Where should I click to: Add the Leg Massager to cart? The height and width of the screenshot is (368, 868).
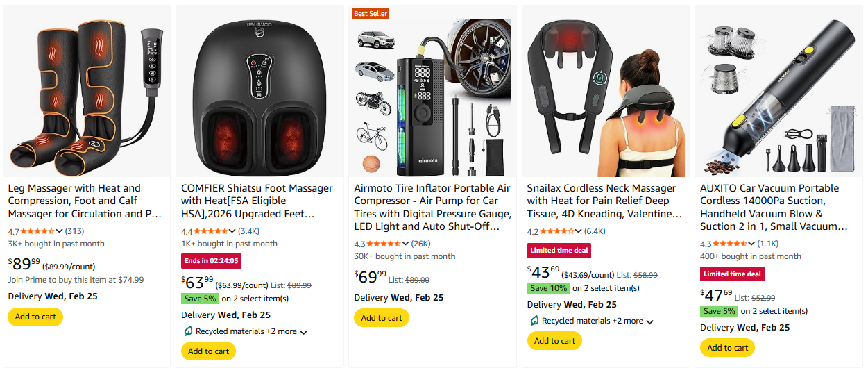click(35, 317)
